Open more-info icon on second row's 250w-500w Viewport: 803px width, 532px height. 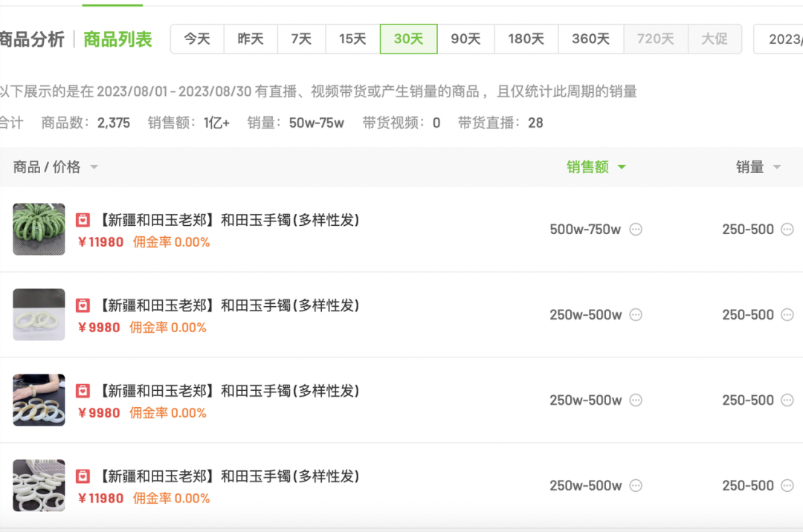click(x=636, y=315)
